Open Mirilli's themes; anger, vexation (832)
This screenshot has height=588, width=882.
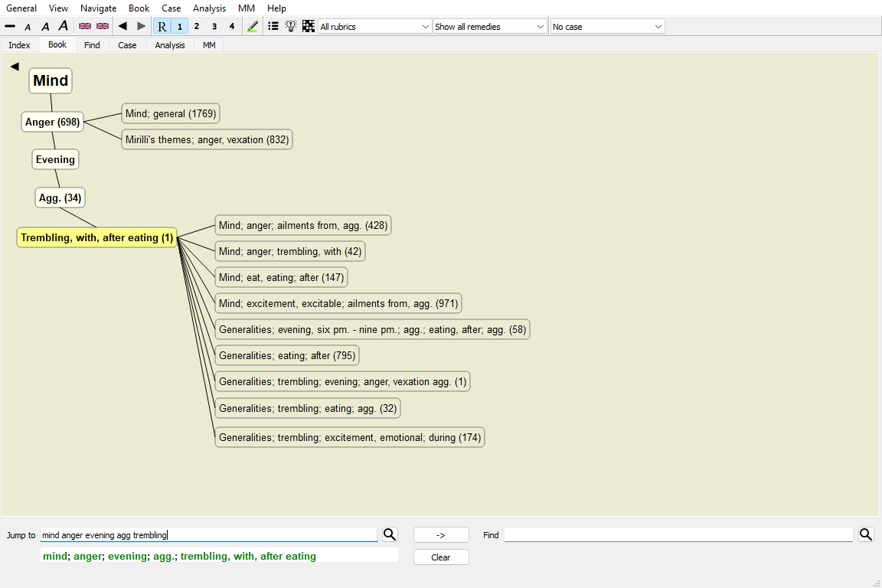[x=207, y=139]
